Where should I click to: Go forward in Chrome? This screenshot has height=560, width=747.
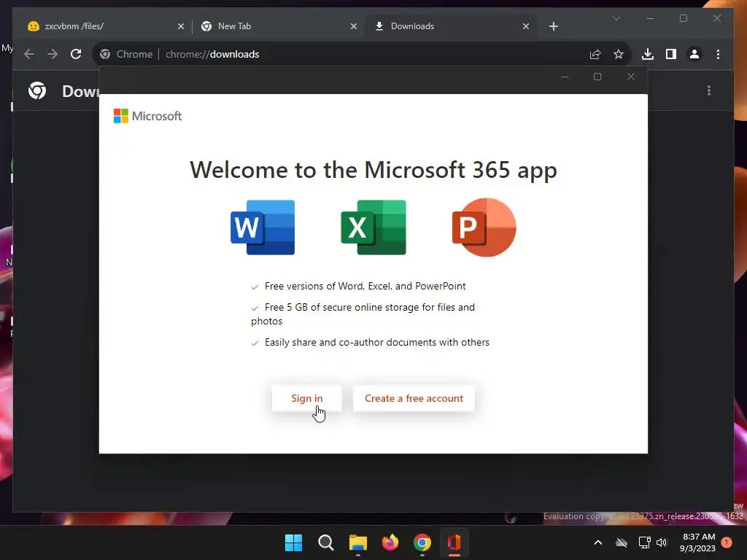[x=53, y=54]
